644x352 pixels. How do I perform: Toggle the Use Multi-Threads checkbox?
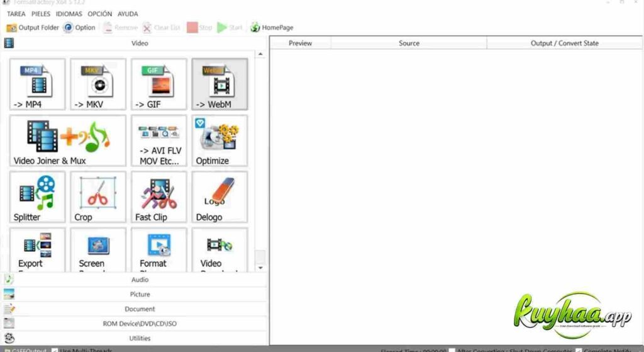point(55,350)
